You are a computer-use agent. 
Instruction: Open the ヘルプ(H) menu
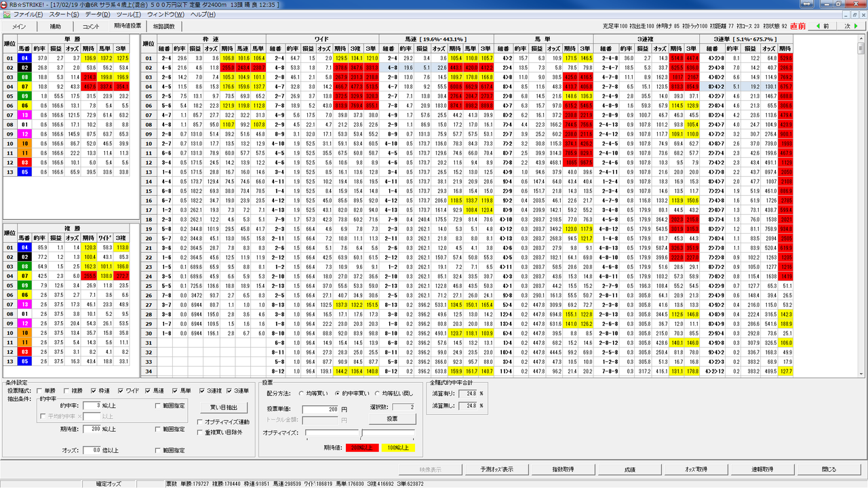[203, 14]
